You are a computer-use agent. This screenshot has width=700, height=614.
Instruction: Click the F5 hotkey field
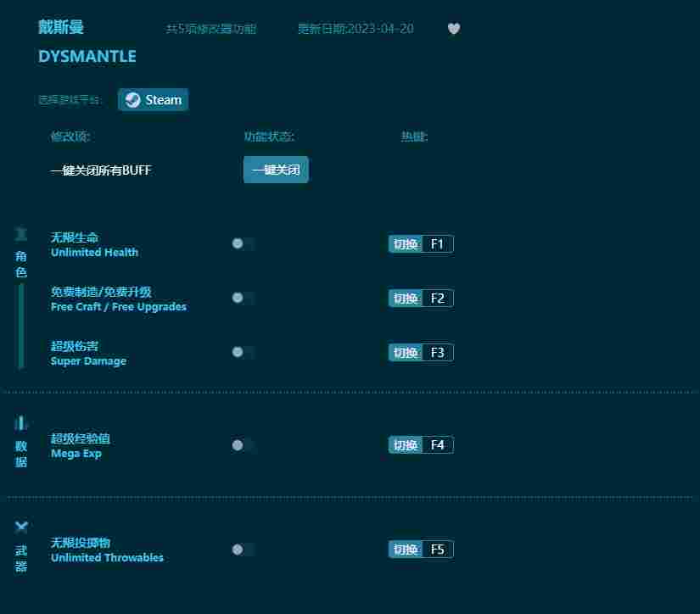pos(438,550)
